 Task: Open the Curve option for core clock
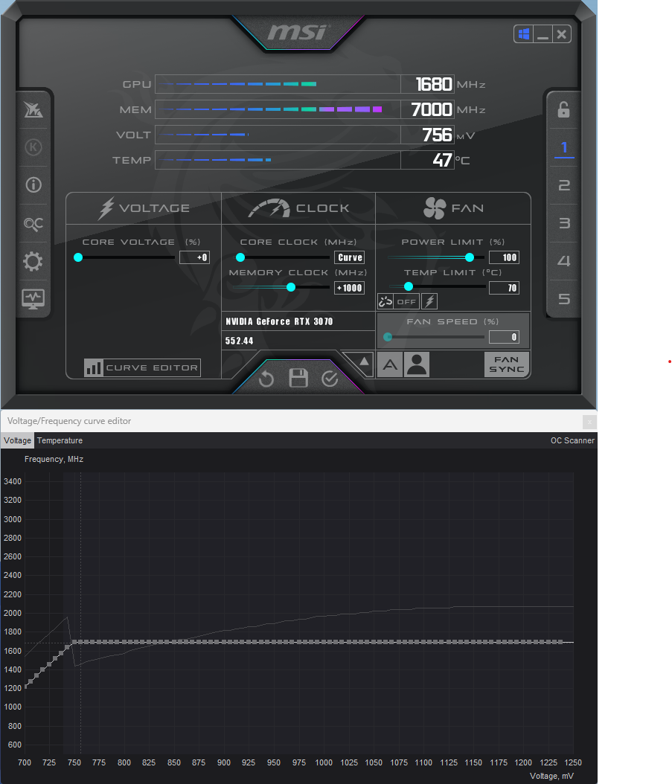(x=349, y=257)
